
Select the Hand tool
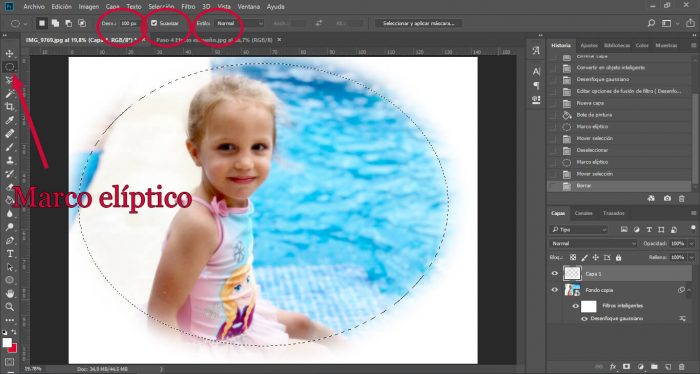click(x=9, y=294)
